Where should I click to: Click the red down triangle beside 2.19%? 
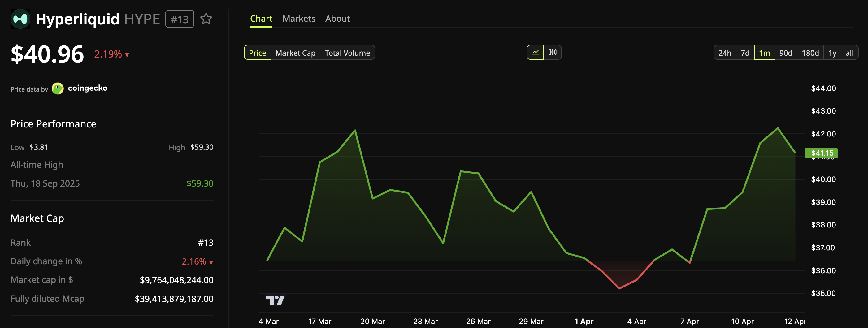126,54
